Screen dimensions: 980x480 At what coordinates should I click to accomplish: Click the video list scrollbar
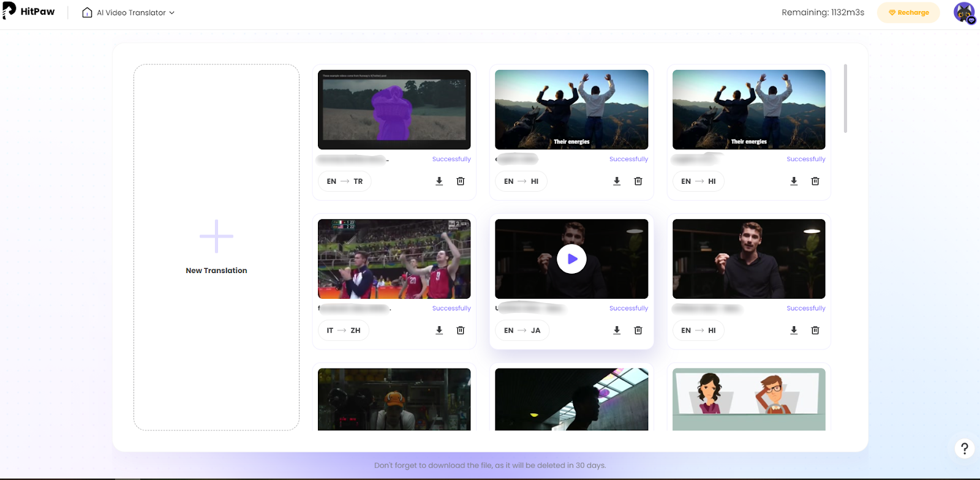point(845,99)
